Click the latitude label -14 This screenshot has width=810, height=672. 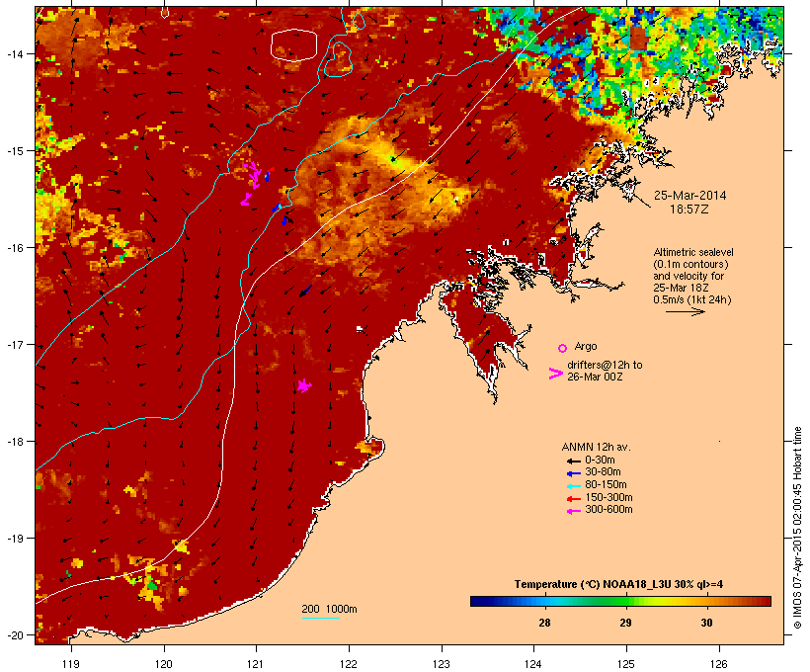coord(14,53)
